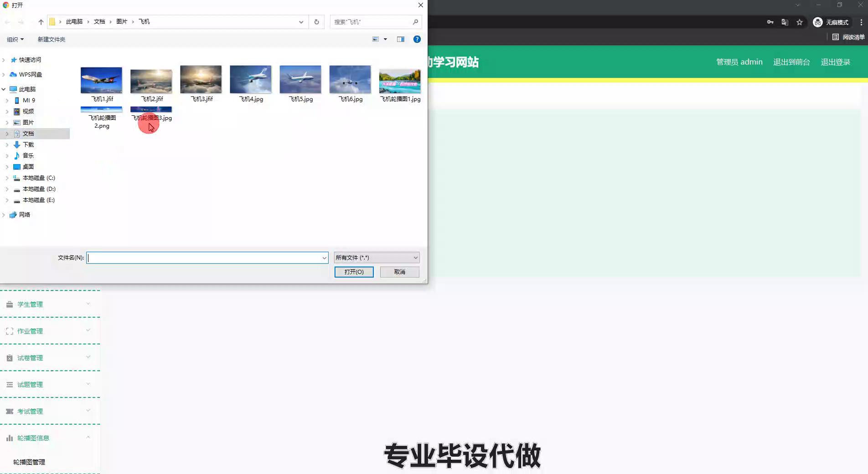Click the 打开(O) button
This screenshot has width=868, height=474.
point(354,272)
